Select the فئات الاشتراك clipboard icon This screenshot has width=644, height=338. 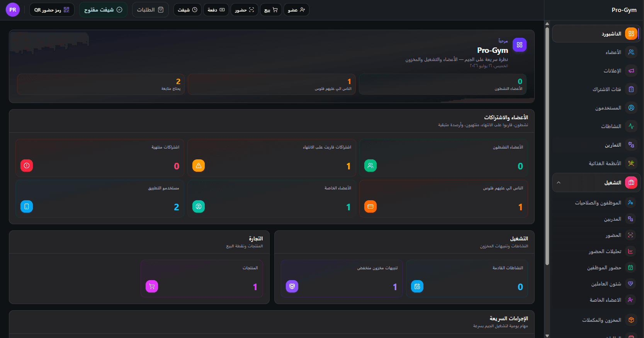click(631, 89)
